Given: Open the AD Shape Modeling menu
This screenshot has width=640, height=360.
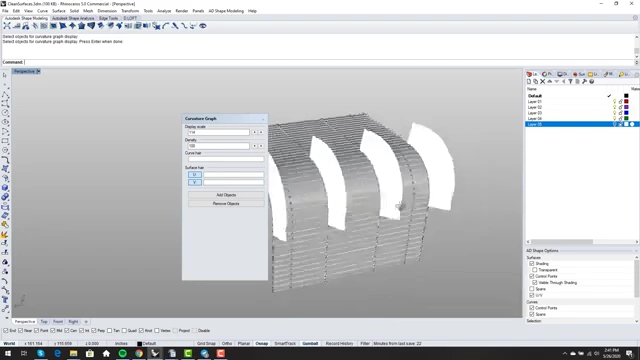Looking at the screenshot, I should click(x=226, y=11).
